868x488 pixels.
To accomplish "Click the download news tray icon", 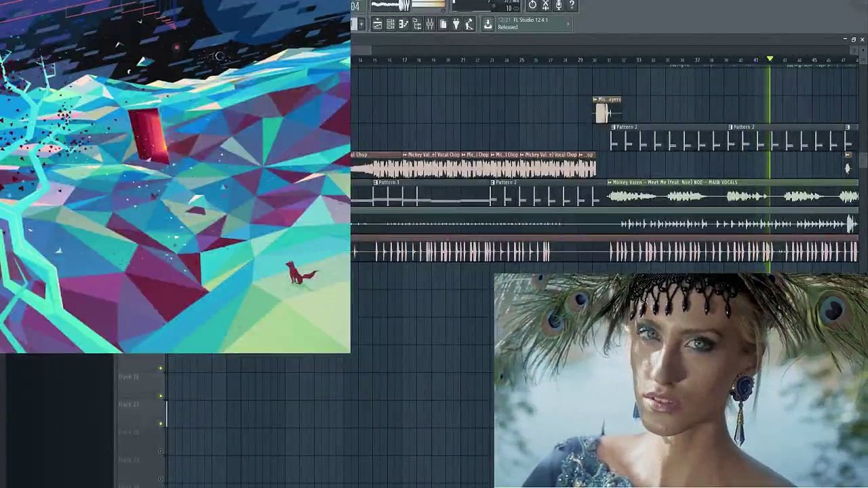I will point(488,24).
